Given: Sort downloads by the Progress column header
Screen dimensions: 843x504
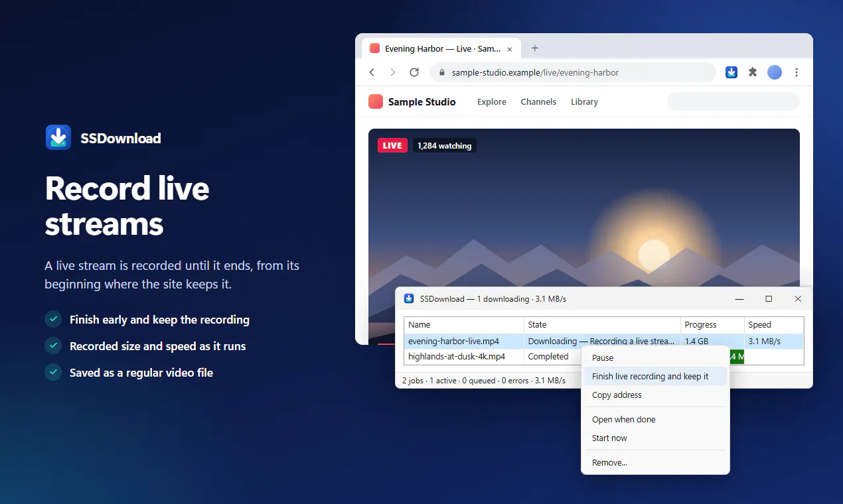Looking at the screenshot, I should point(712,325).
